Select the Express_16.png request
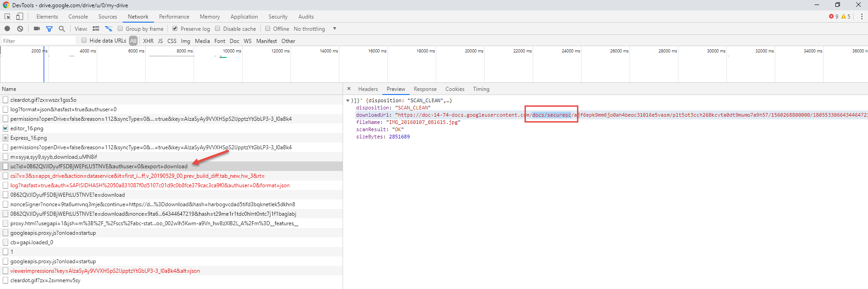The image size is (868, 289). tap(29, 138)
